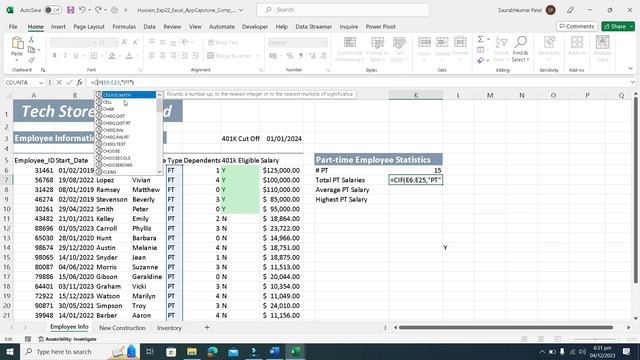
Task: Click the Save icon in title bar
Action: [x=71, y=10]
